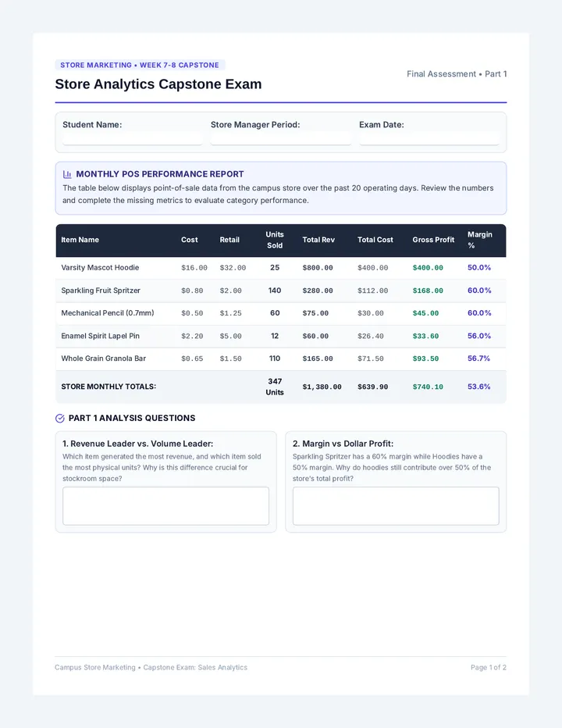This screenshot has height=728, width=562.
Task: Click the spritzer total cost $112.00
Action: point(372,291)
